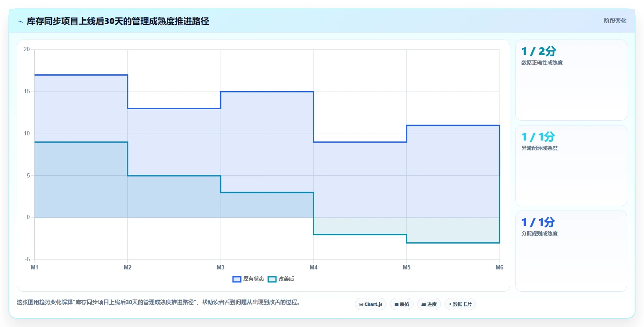Click the page title about 库存同步项目
The image size is (644, 327).
click(118, 21)
